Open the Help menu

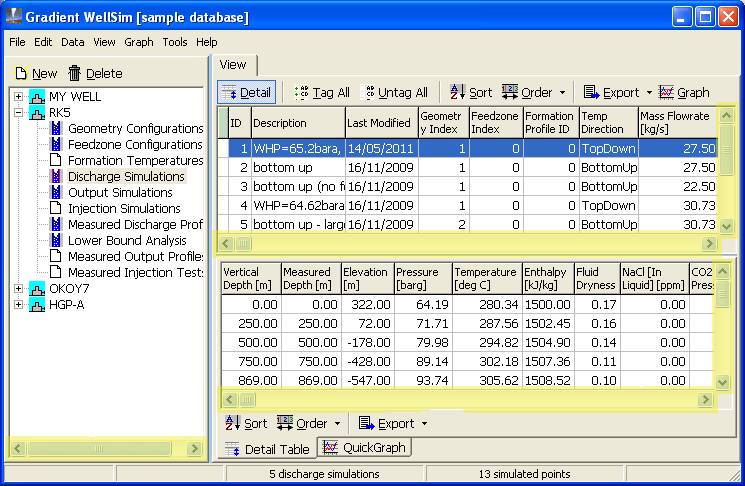[207, 42]
